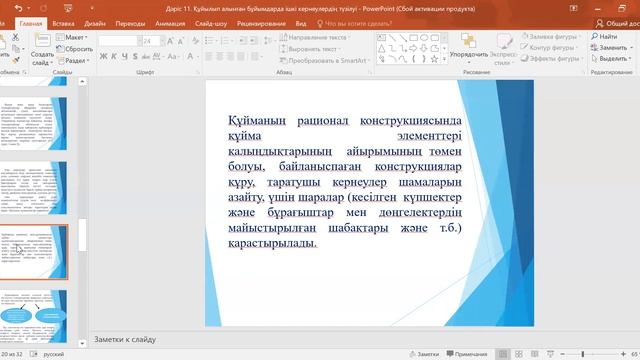Open the Вид ribbon tab

301,24
